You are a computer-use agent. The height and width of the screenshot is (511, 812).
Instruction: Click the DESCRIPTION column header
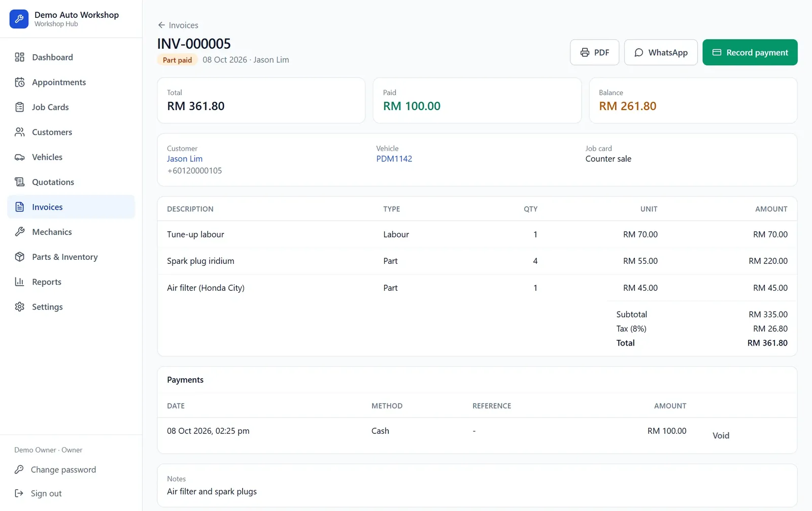[x=190, y=209]
